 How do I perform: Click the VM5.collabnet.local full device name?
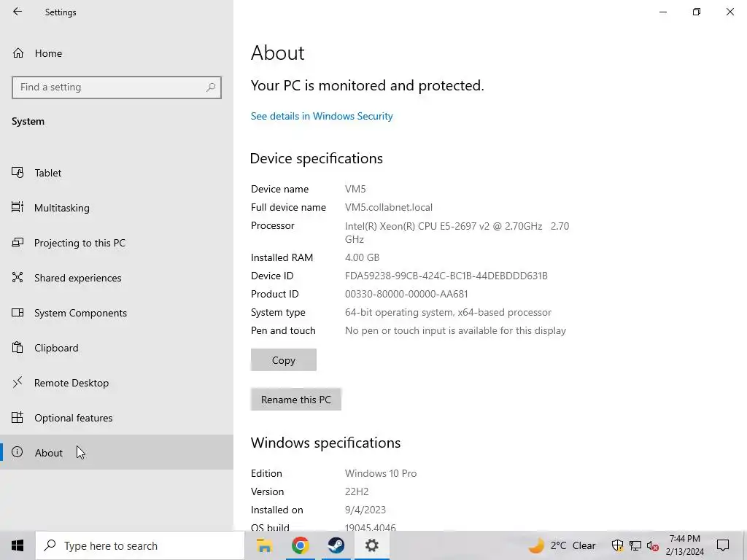pos(389,207)
